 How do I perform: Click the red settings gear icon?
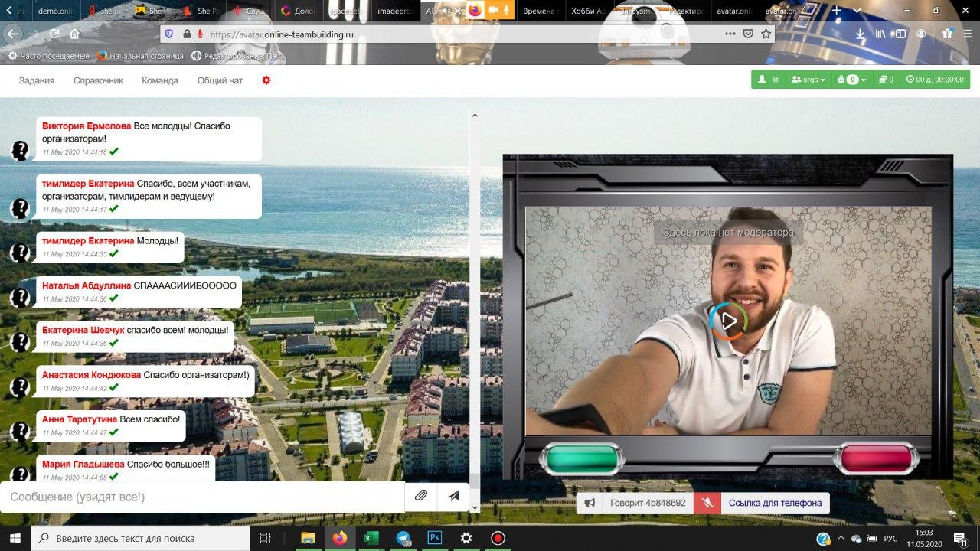[266, 80]
